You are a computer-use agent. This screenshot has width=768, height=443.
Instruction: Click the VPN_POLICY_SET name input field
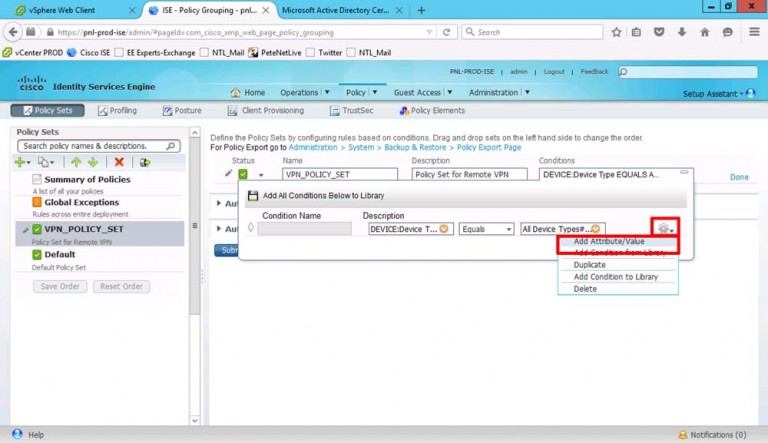click(339, 174)
